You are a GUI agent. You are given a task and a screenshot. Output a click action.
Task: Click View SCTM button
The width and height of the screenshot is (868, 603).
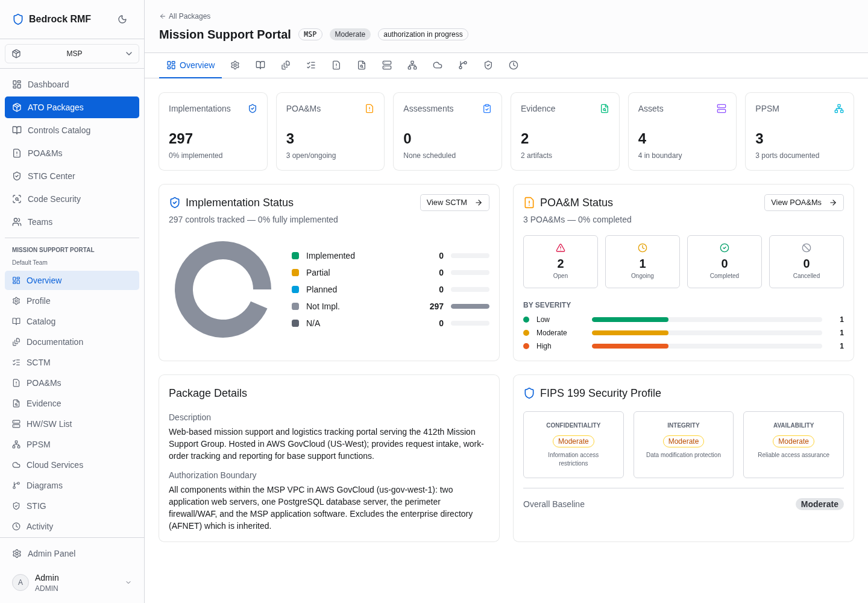point(454,203)
